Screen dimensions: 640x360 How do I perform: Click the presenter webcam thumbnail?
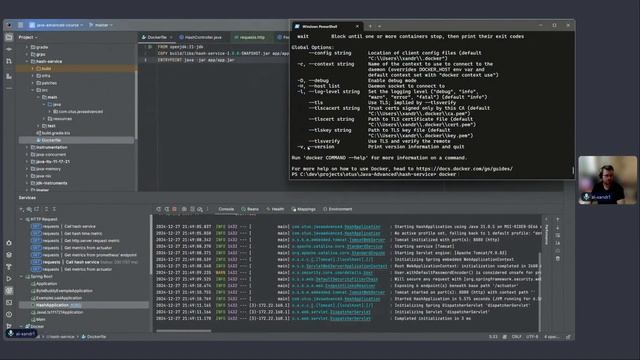click(607, 180)
